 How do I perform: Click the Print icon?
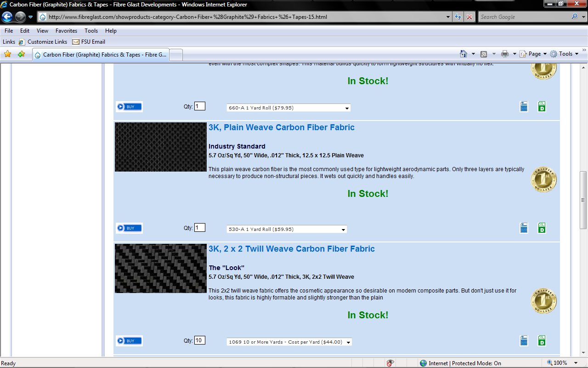[505, 54]
